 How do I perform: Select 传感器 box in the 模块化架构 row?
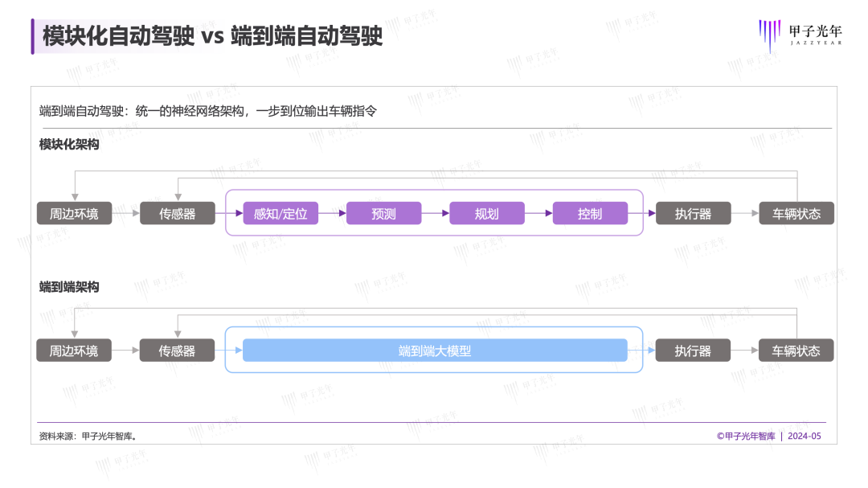pyautogui.click(x=178, y=213)
